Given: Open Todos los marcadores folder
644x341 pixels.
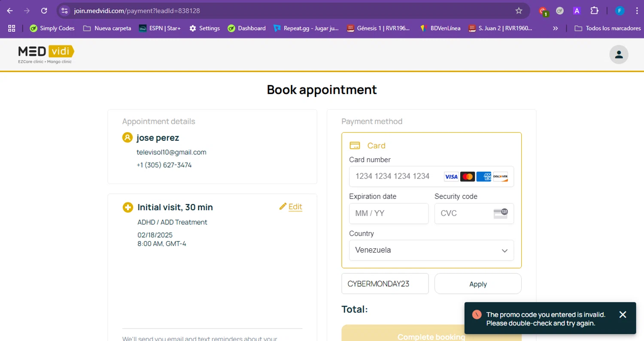Looking at the screenshot, I should (x=608, y=28).
